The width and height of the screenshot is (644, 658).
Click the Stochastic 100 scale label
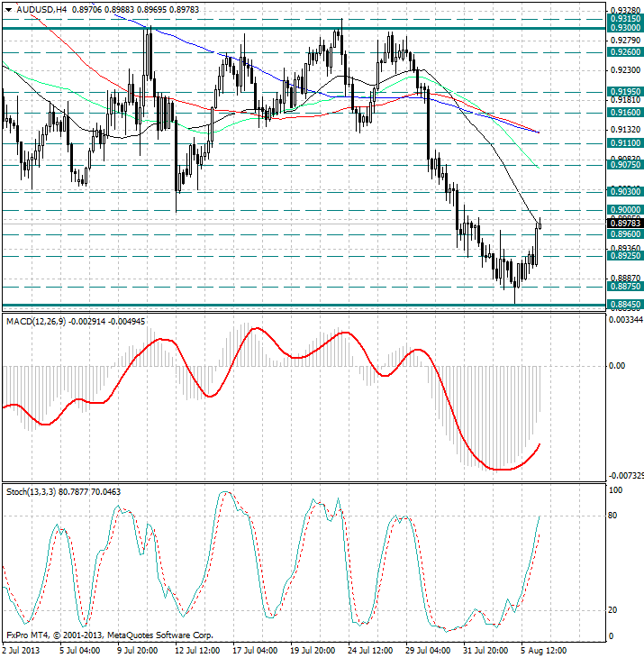tap(615, 490)
